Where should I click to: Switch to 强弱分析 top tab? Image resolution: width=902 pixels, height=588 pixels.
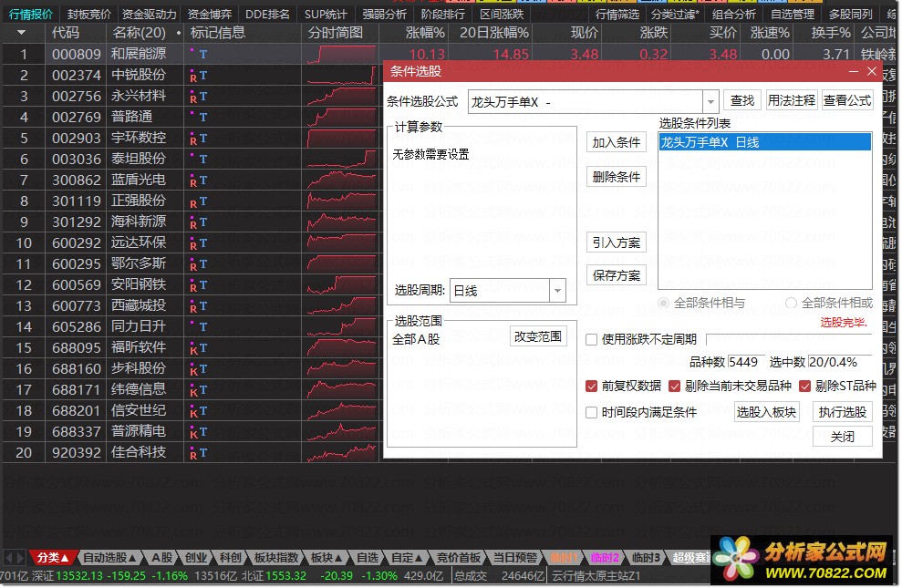pyautogui.click(x=384, y=14)
